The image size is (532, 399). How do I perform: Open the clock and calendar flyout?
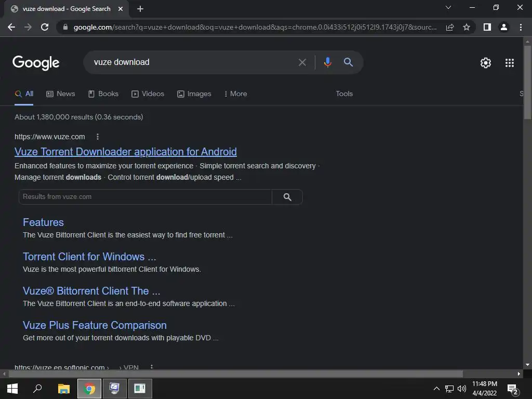pyautogui.click(x=485, y=389)
